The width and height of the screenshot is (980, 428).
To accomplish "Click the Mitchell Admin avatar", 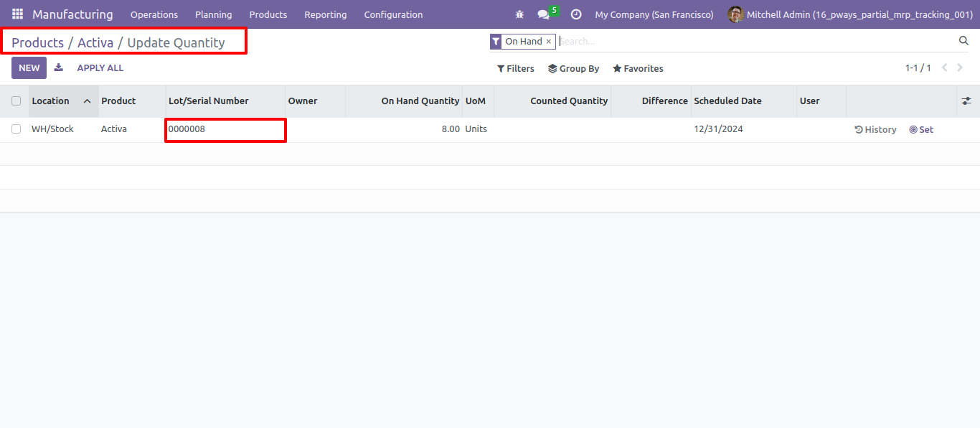I will pyautogui.click(x=735, y=14).
